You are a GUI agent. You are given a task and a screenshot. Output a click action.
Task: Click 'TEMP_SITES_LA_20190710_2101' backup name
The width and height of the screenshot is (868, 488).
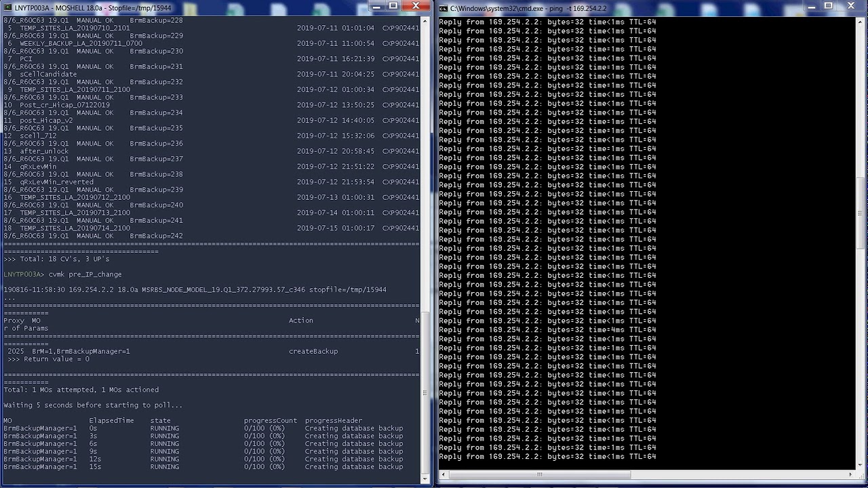pyautogui.click(x=75, y=28)
